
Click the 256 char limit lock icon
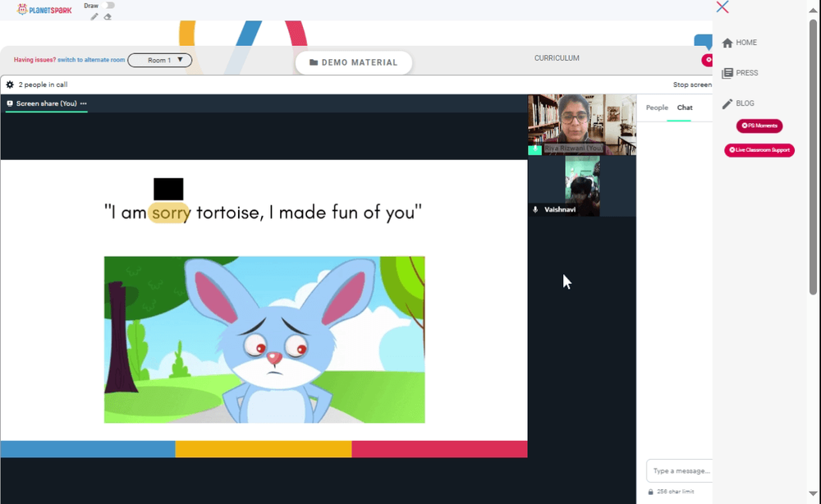pos(650,492)
